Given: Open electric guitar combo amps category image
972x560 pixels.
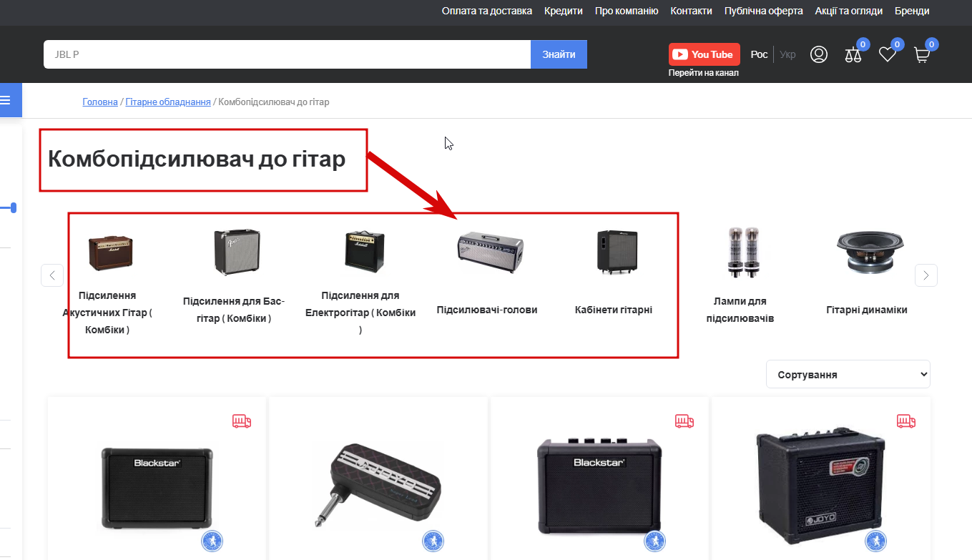Looking at the screenshot, I should 364,250.
